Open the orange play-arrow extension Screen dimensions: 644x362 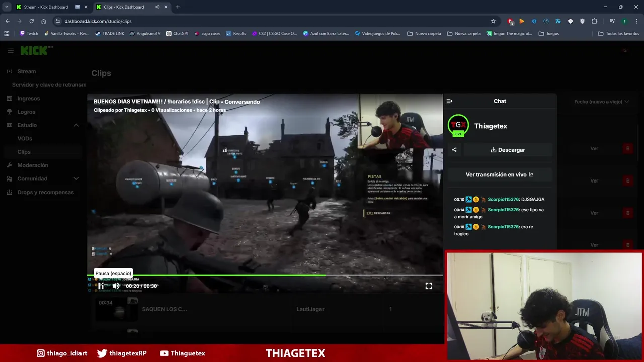click(x=522, y=21)
